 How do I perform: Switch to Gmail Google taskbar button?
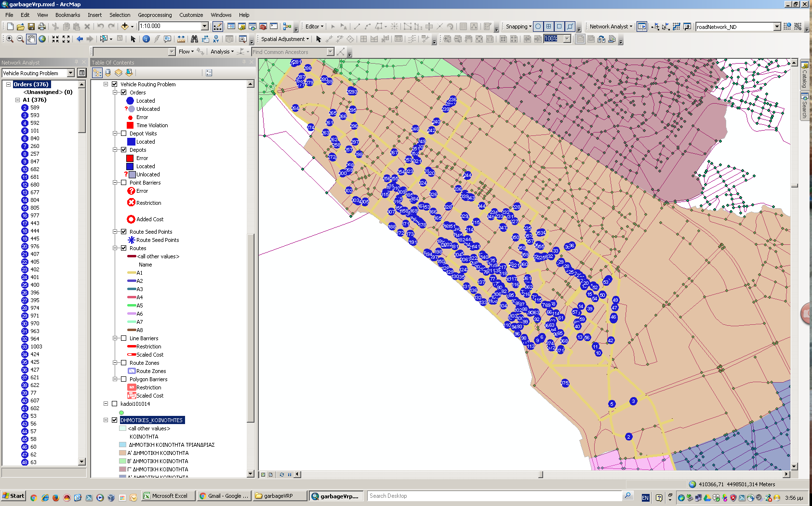point(224,496)
